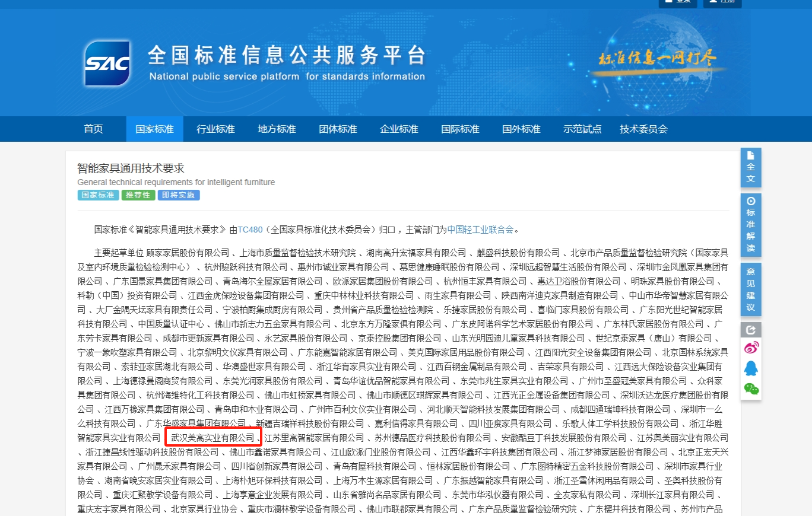The width and height of the screenshot is (812, 516).
Task: Navigate to 示范试点 section
Action: 582,129
